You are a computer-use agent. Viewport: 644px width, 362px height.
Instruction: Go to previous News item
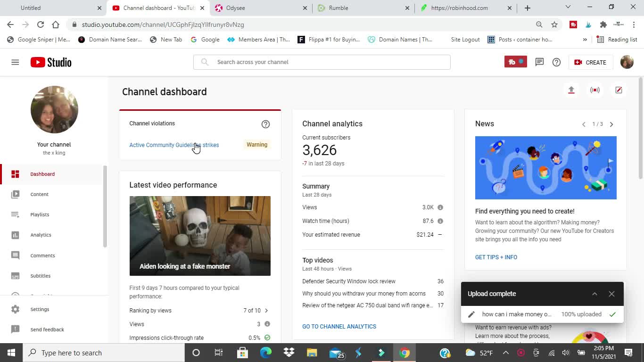click(584, 124)
